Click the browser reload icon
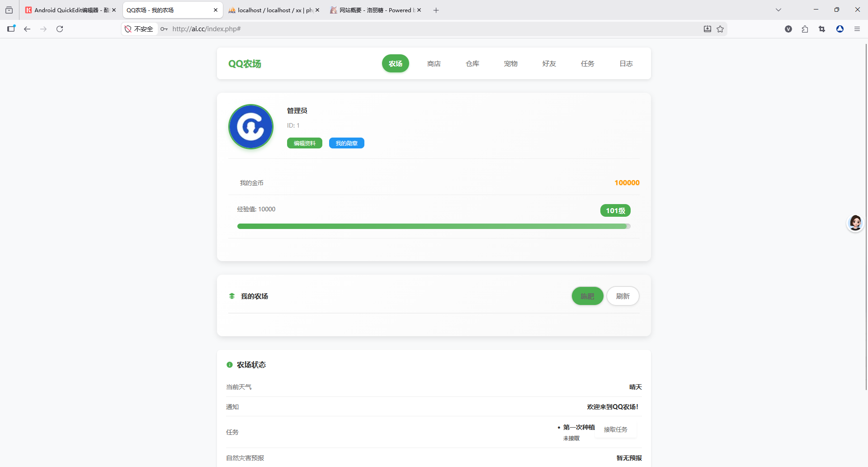Screen dimensions: 868x467 (x=60, y=29)
